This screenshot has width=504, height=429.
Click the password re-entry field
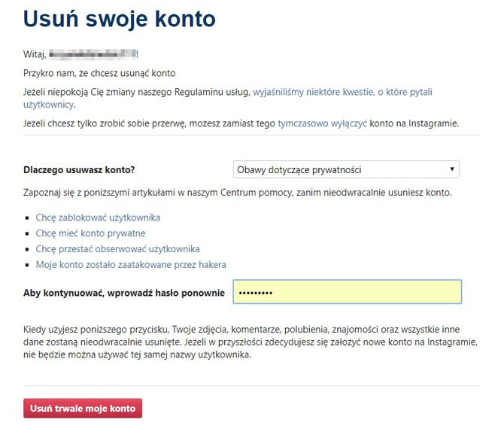[347, 292]
